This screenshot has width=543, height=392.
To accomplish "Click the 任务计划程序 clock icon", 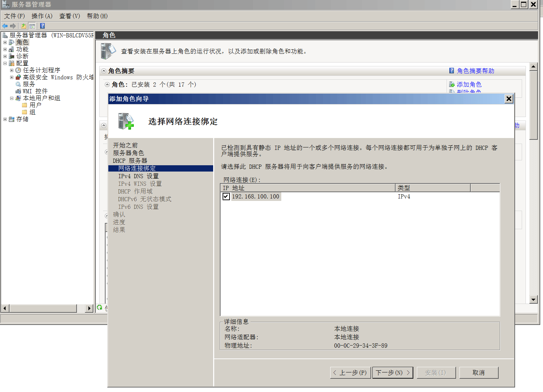I will (18, 70).
